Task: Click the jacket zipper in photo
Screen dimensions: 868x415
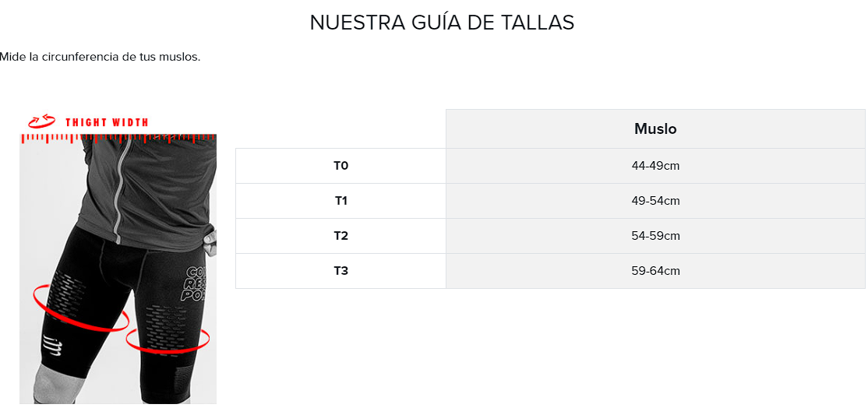Action: tap(122, 188)
